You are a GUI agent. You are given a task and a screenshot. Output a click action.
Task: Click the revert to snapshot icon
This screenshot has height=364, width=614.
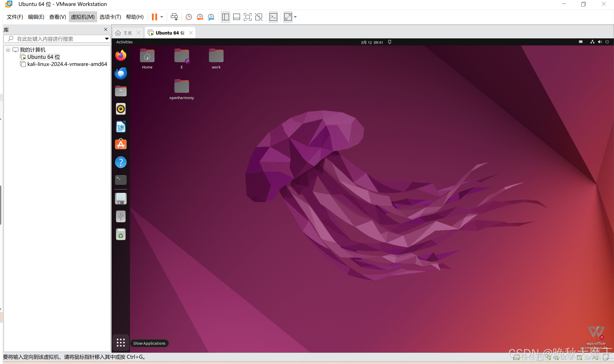[x=200, y=17]
